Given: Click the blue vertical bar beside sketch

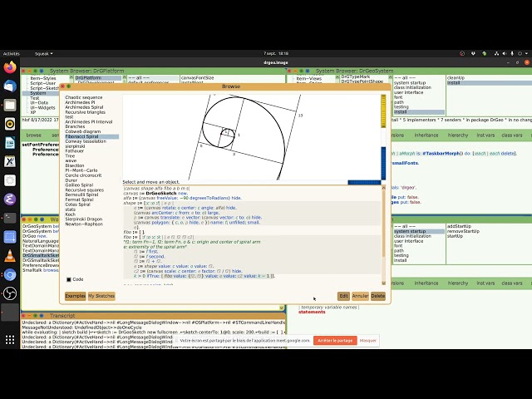Looking at the screenshot, I should 383,163.
